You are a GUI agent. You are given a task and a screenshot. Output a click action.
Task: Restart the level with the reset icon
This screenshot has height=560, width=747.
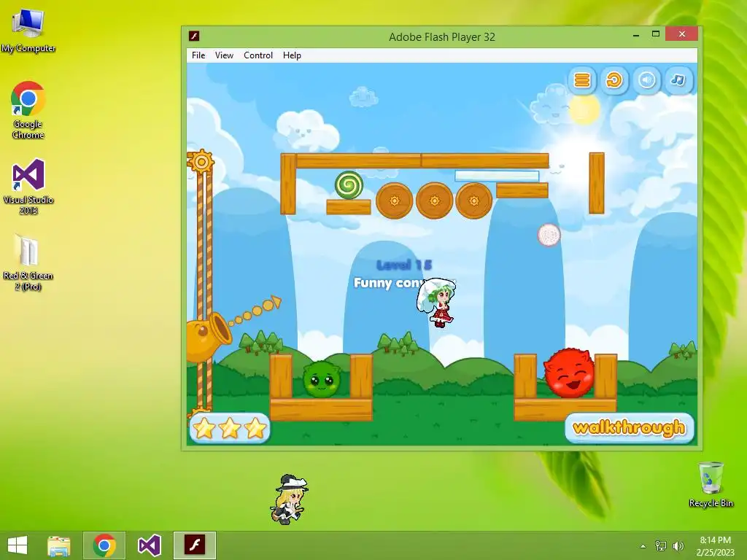pyautogui.click(x=614, y=80)
